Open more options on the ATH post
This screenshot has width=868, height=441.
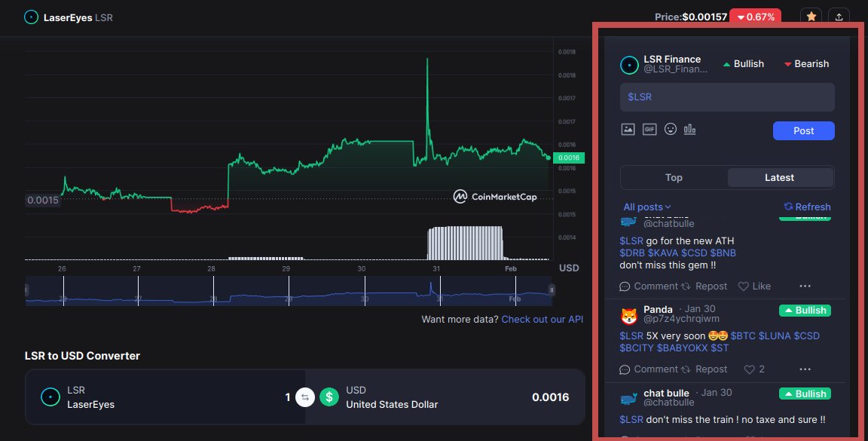coord(805,286)
